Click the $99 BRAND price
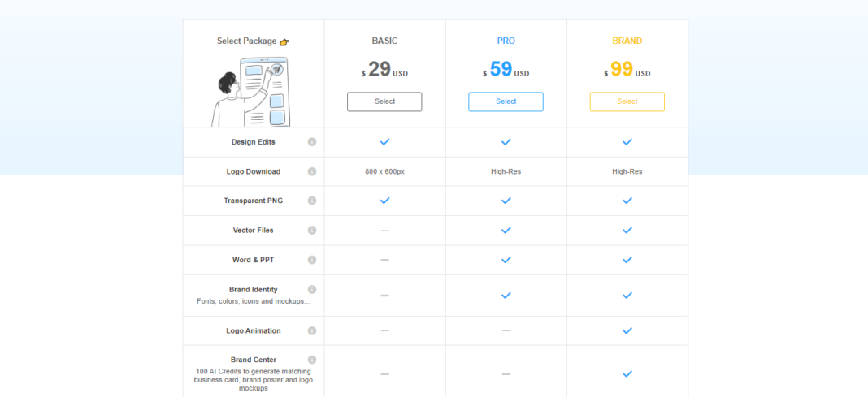The height and width of the screenshot is (397, 868). pos(623,70)
